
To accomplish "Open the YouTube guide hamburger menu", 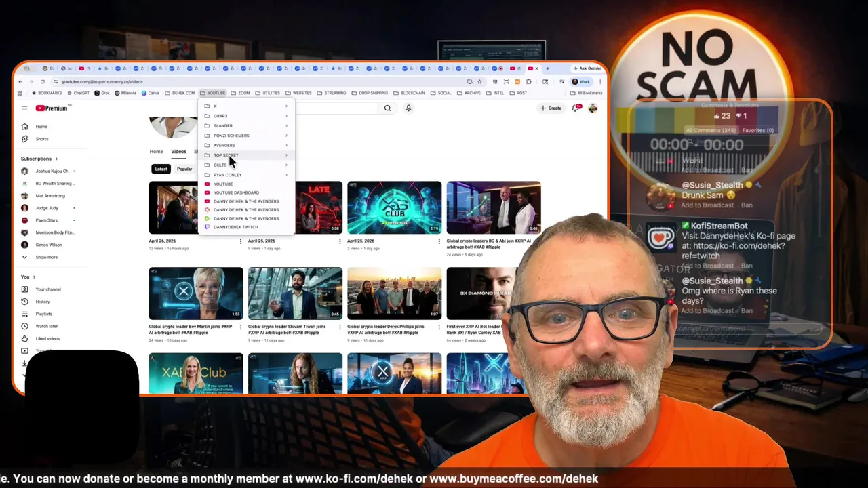I will pos(24,108).
